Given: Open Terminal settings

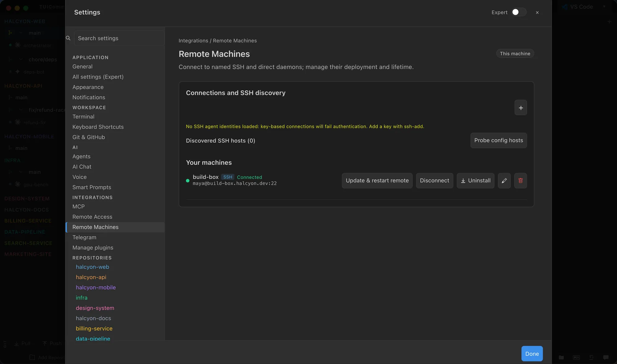Looking at the screenshot, I should pos(115,117).
